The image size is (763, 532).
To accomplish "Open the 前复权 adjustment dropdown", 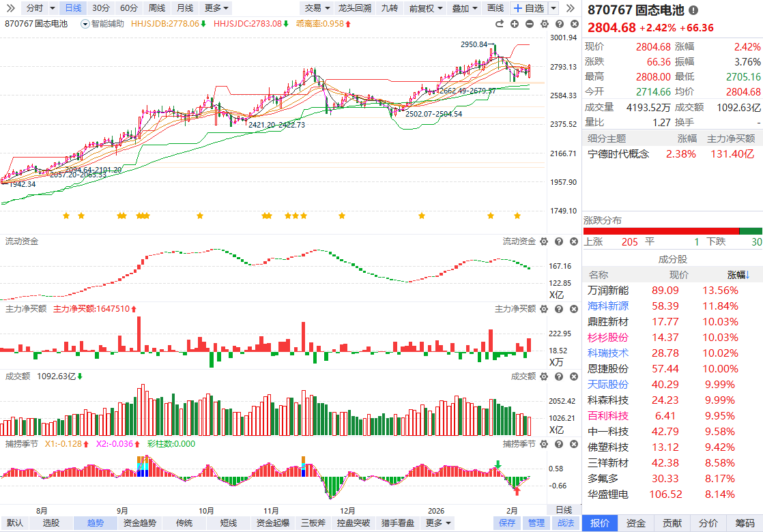I will 424,8.
